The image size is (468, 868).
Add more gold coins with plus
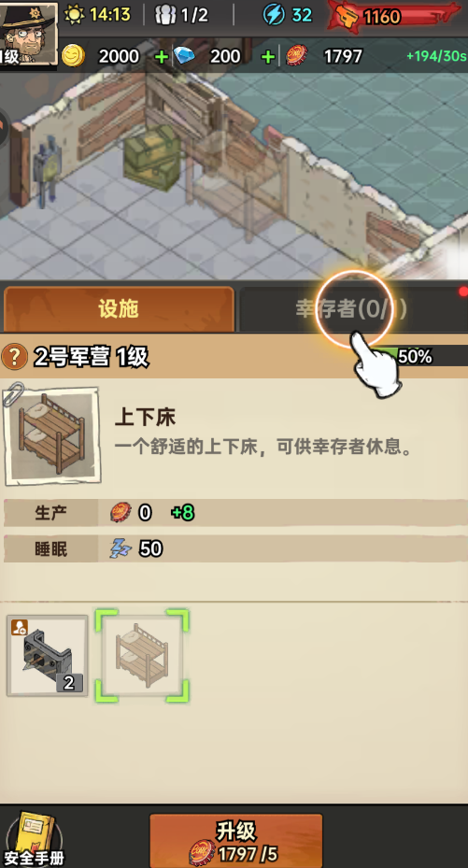point(161,56)
